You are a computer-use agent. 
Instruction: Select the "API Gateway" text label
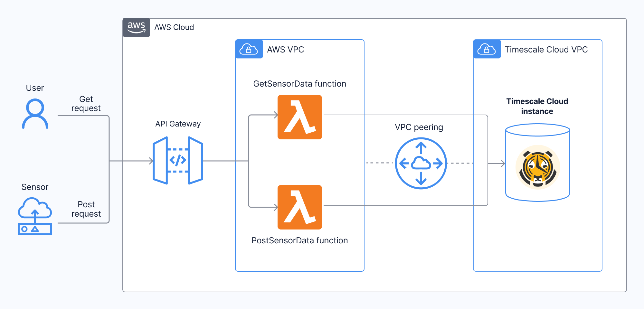pos(178,124)
